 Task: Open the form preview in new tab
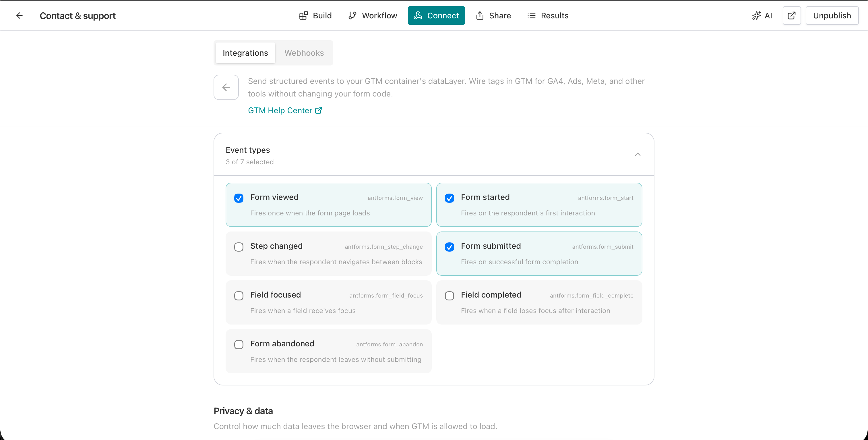tap(792, 16)
